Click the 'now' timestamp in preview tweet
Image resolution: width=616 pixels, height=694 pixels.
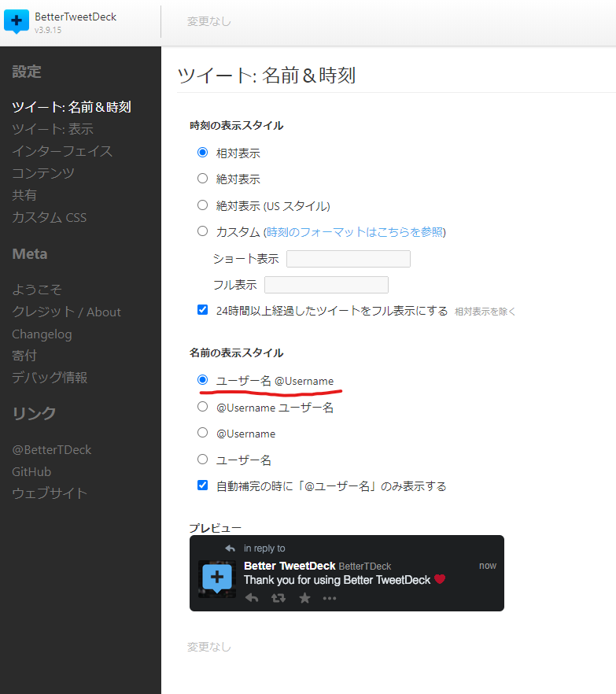click(x=488, y=566)
